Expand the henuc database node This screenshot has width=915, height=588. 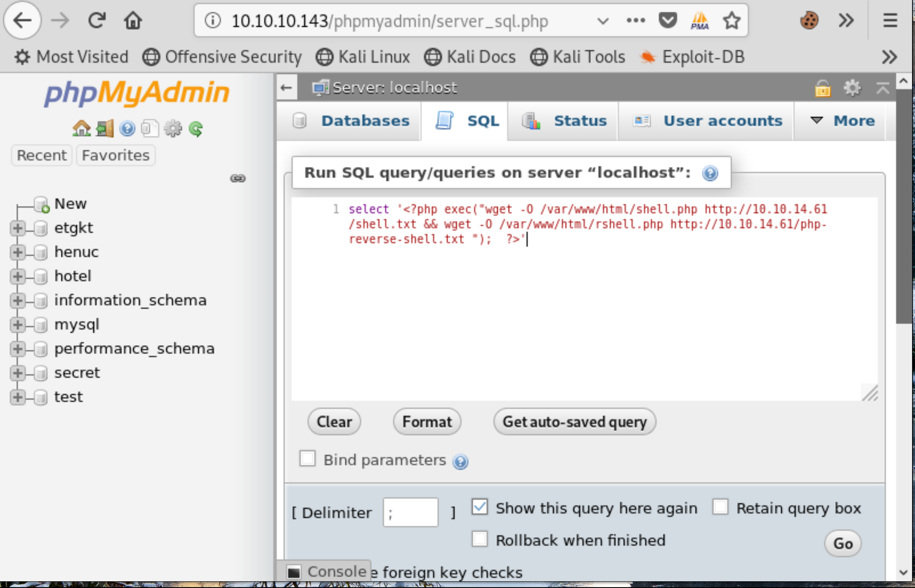(x=18, y=252)
